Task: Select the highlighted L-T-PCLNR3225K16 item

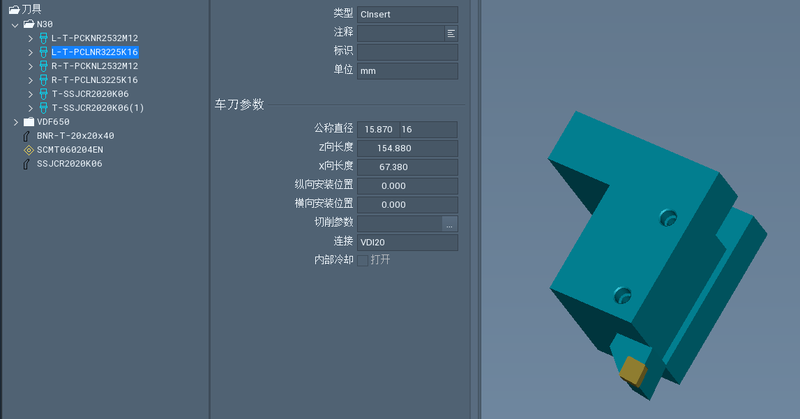Action: point(94,52)
